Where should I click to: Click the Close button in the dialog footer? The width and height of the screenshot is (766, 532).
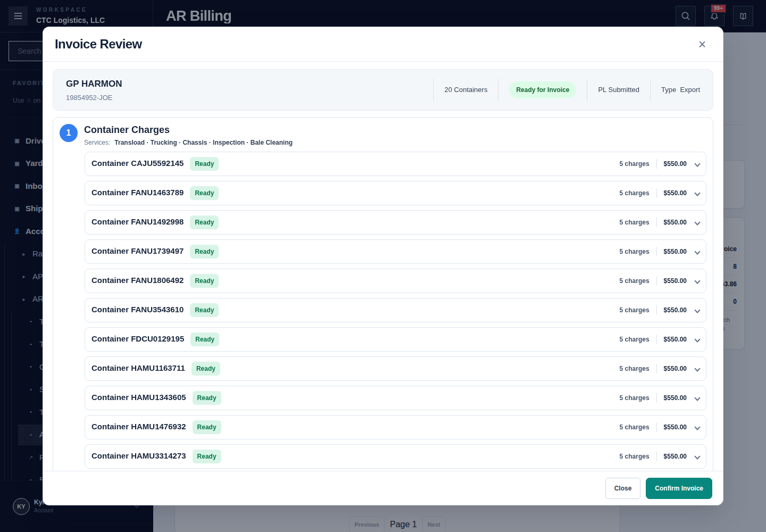tap(623, 488)
